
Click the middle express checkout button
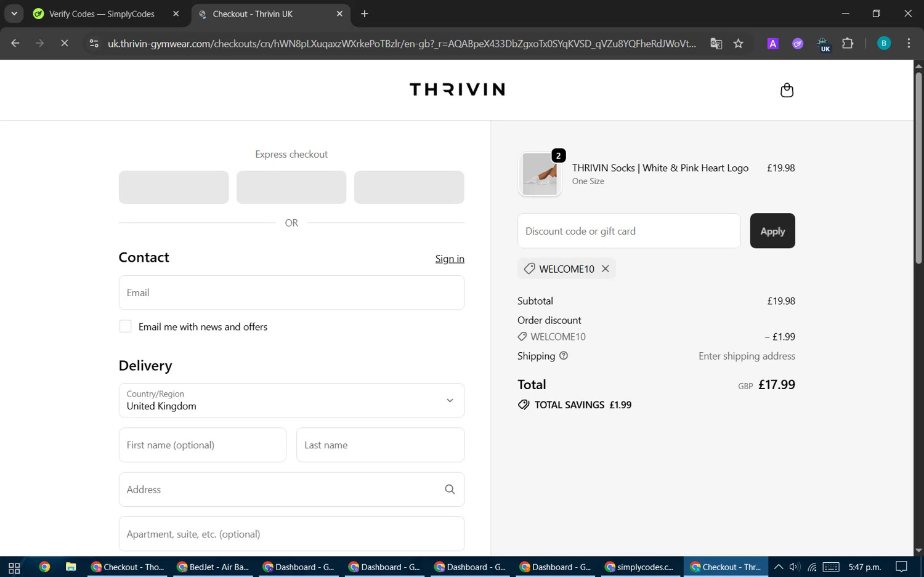[291, 187]
